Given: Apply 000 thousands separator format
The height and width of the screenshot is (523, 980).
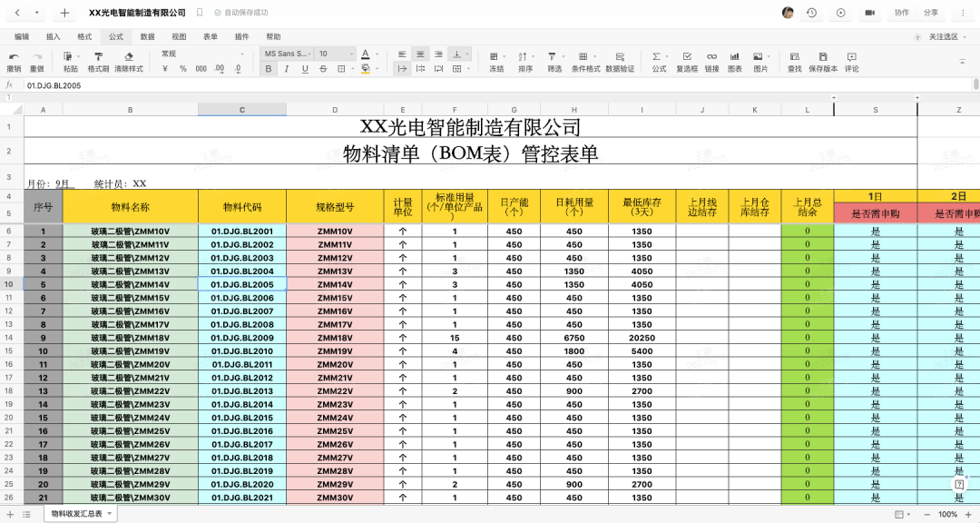Looking at the screenshot, I should coord(201,69).
